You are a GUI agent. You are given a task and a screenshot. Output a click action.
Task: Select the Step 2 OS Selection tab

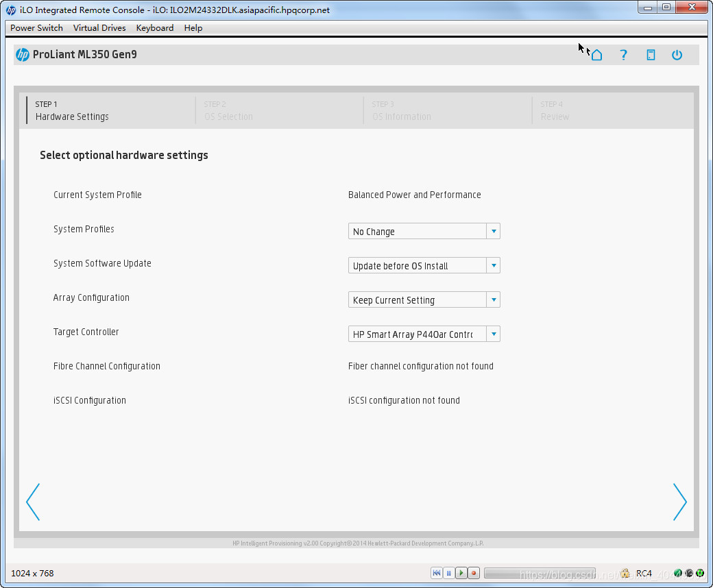[x=279, y=110]
